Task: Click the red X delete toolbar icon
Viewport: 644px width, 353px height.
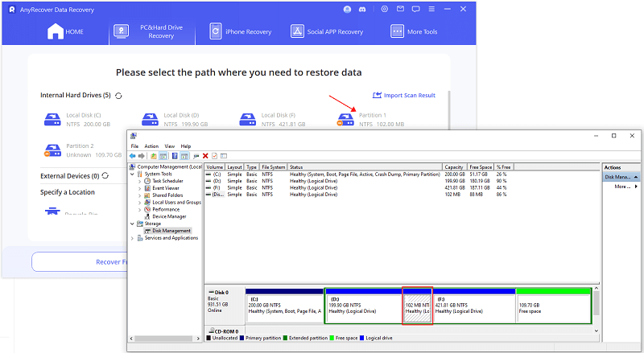Action: click(205, 155)
